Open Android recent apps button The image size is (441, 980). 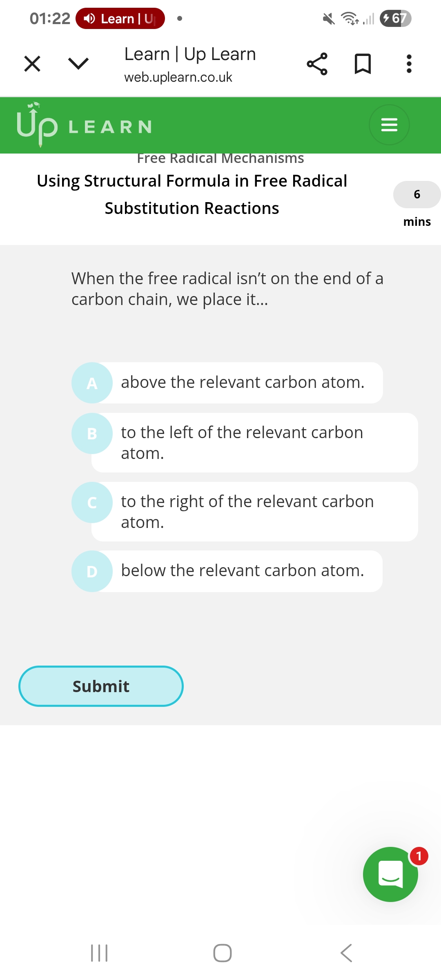pyautogui.click(x=99, y=953)
